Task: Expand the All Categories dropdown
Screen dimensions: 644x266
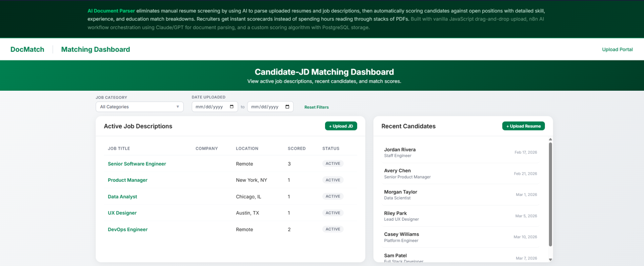Action: (139, 107)
